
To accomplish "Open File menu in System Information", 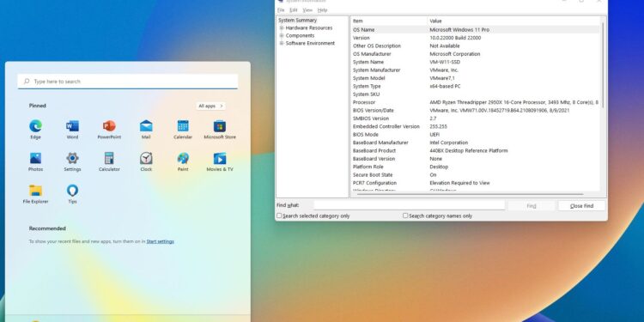I will 281,10.
